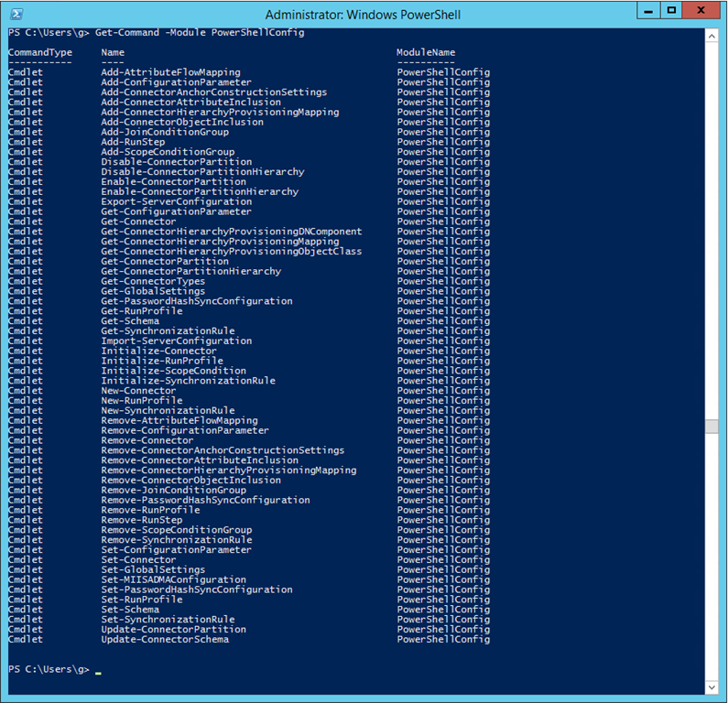Click 'Disable-ConnectorPartitionHierarchy' cmdlet name

point(202,172)
